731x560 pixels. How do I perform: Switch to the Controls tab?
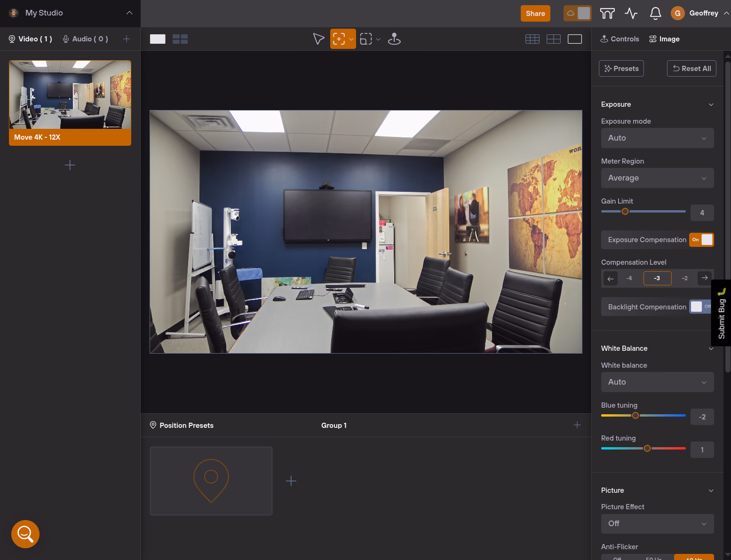click(620, 39)
